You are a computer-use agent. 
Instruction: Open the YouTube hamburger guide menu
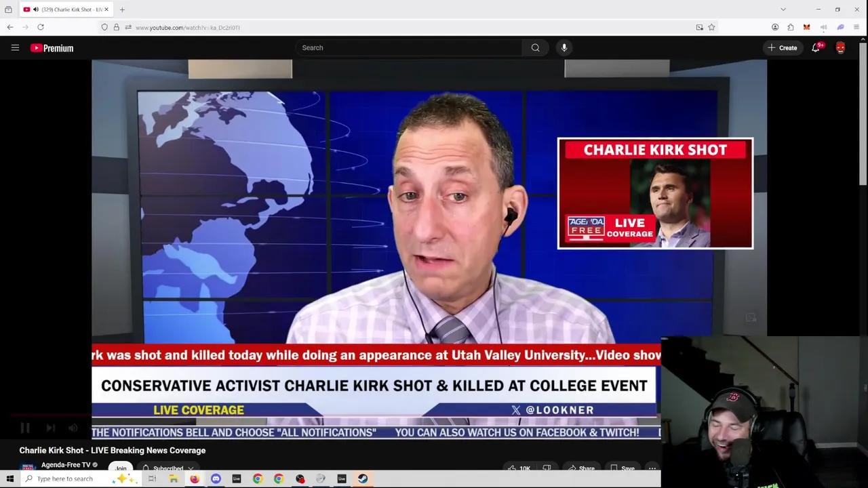tap(15, 47)
